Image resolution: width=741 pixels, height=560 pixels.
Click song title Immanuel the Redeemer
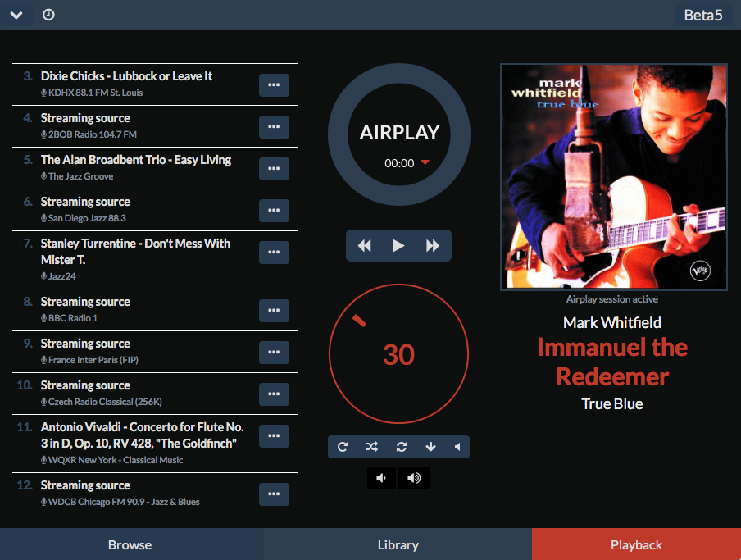(x=612, y=362)
